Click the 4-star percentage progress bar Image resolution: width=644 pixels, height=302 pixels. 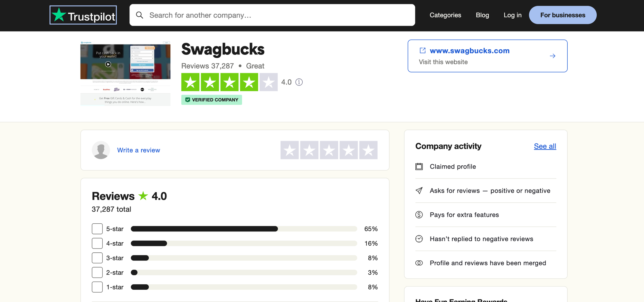(244, 243)
